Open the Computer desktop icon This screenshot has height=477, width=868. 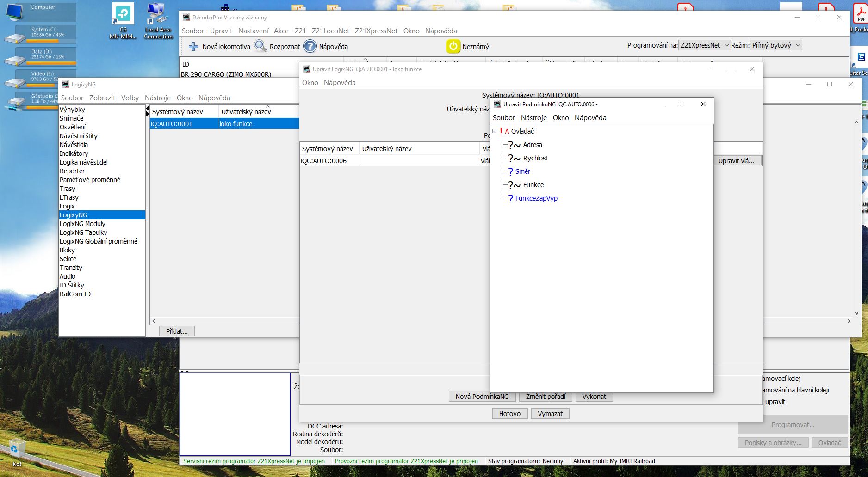[16, 11]
